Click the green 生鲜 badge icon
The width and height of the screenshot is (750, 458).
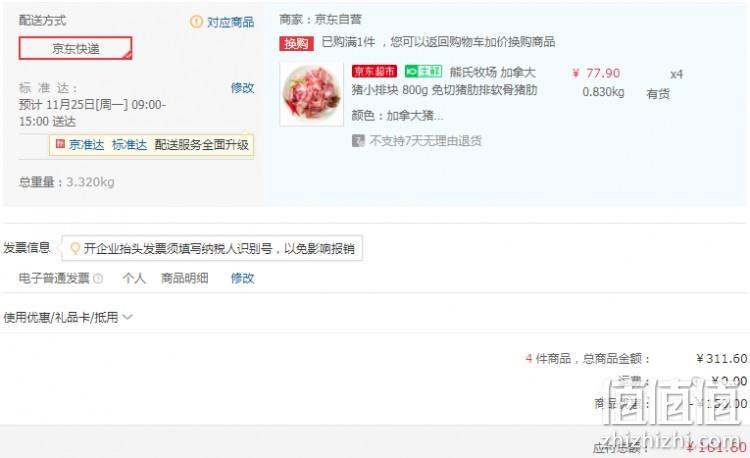coord(423,71)
